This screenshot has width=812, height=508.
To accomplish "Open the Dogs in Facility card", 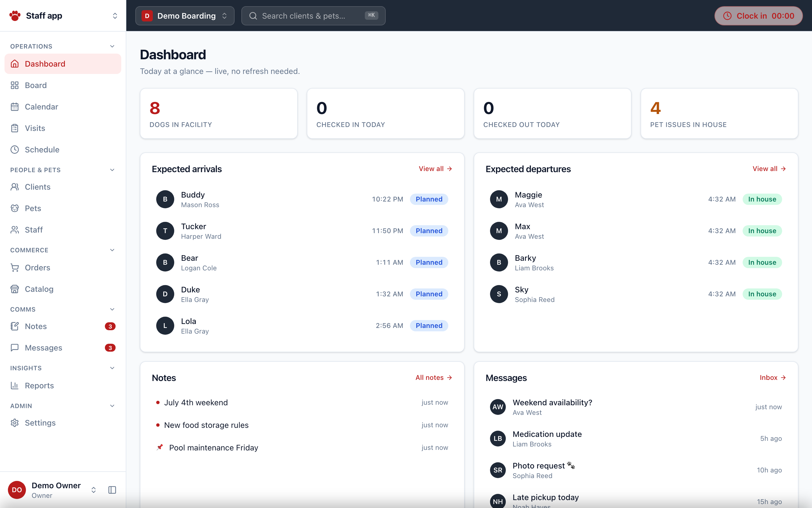I will pyautogui.click(x=219, y=113).
